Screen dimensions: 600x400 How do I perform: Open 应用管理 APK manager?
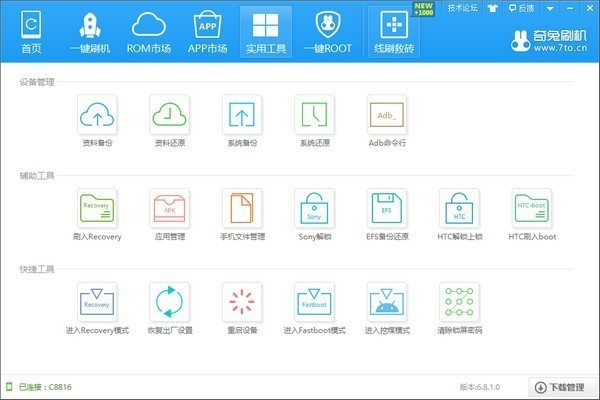tap(170, 209)
